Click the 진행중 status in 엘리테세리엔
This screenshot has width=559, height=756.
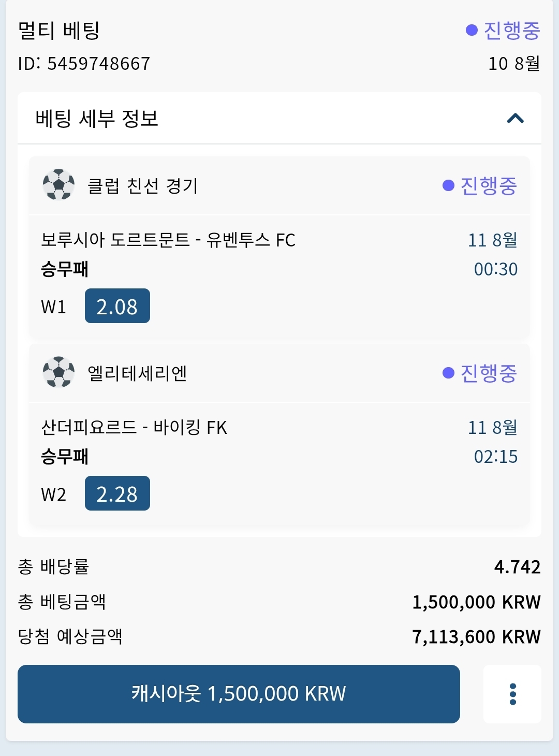480,373
